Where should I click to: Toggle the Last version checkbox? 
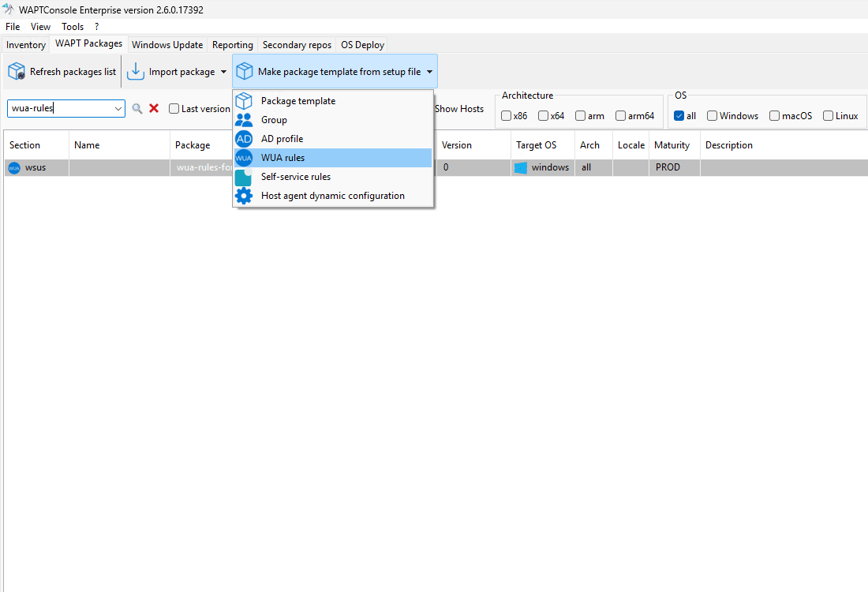click(x=174, y=109)
